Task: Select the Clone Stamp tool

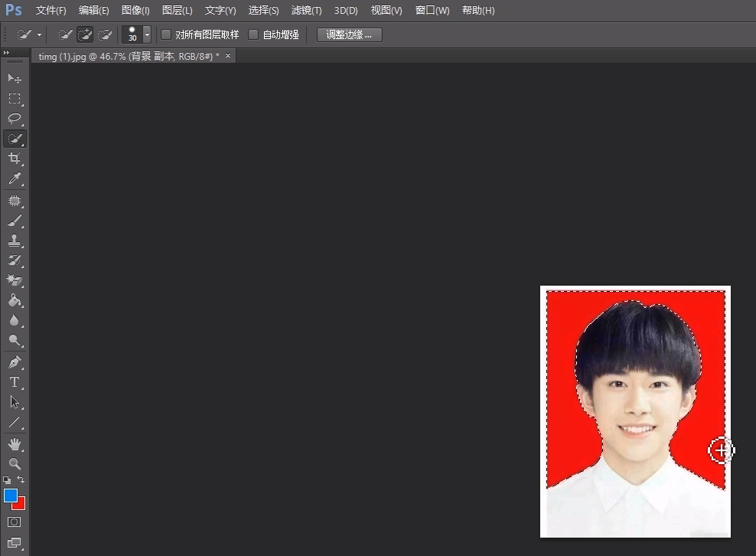Action: click(15, 240)
